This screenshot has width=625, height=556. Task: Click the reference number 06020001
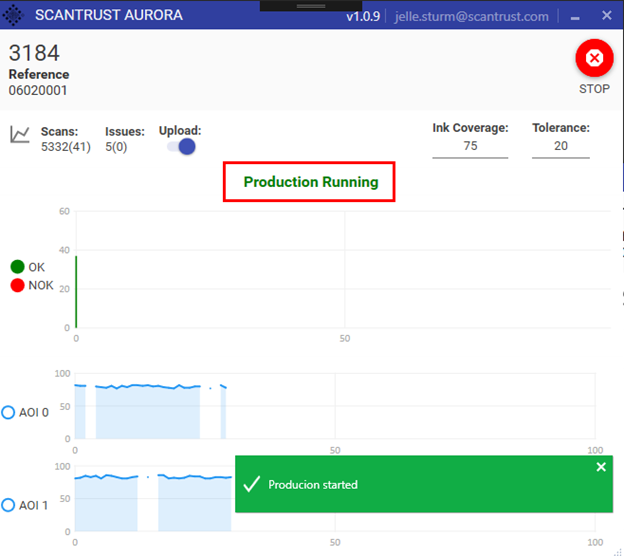point(38,90)
